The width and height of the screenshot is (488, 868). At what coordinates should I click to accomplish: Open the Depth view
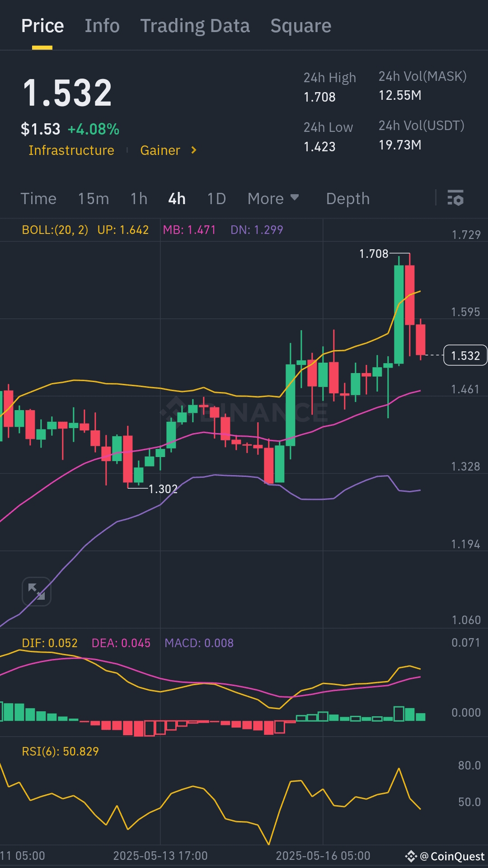tap(347, 199)
